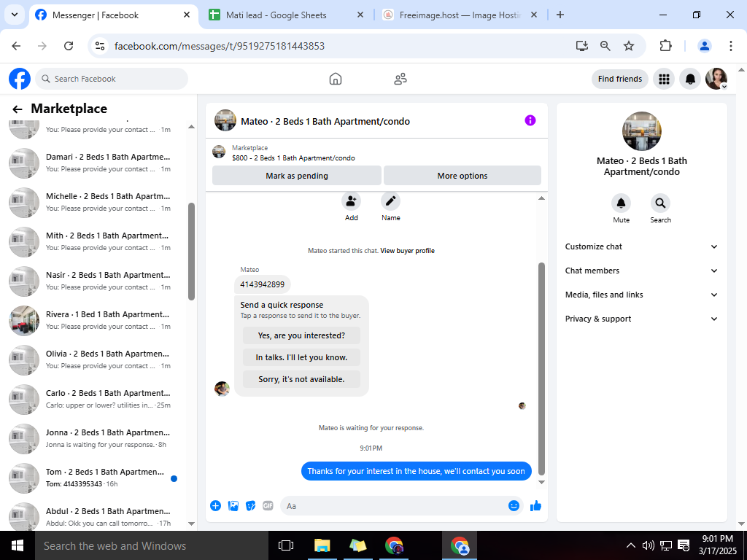Open the Facebook menu grid icon
The image size is (747, 560).
click(664, 79)
